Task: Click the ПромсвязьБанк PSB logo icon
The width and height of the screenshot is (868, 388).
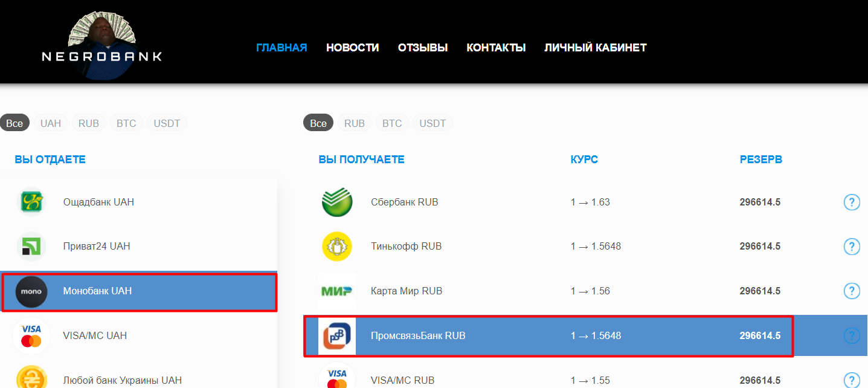Action: [x=337, y=336]
